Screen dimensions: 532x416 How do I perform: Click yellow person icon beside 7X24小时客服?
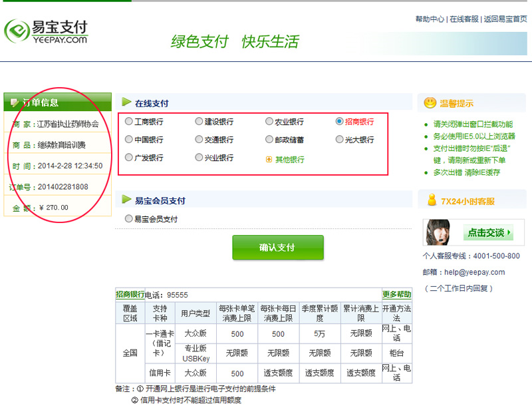(x=432, y=200)
